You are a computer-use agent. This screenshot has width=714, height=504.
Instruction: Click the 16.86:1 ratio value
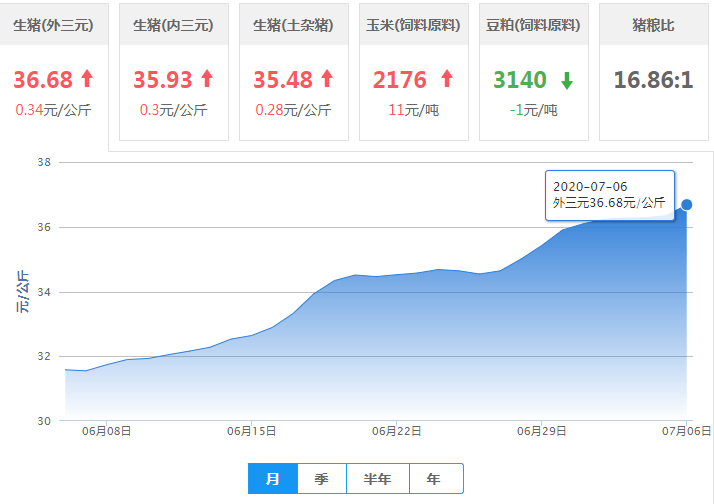[x=653, y=79]
